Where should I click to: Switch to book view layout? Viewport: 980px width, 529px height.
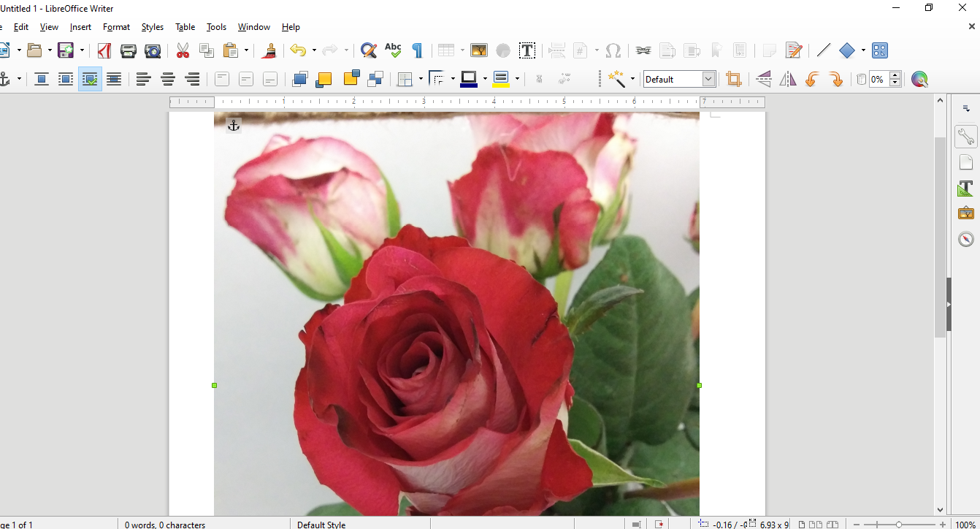[x=833, y=524]
